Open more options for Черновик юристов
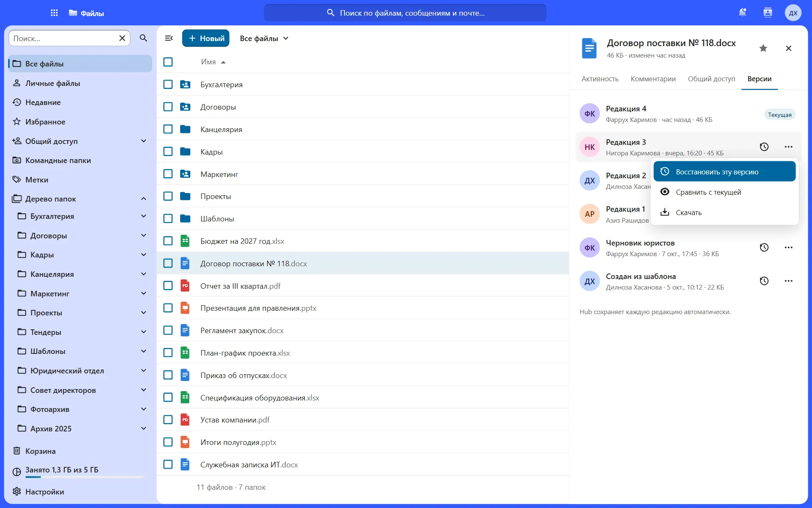This screenshot has width=812, height=508. (x=788, y=248)
